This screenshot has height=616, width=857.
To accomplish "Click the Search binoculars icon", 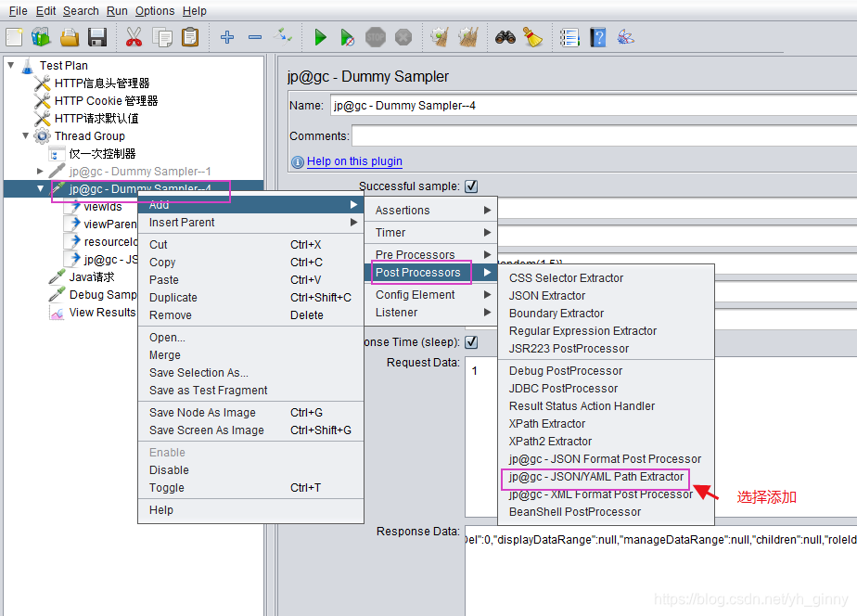I will click(x=505, y=37).
